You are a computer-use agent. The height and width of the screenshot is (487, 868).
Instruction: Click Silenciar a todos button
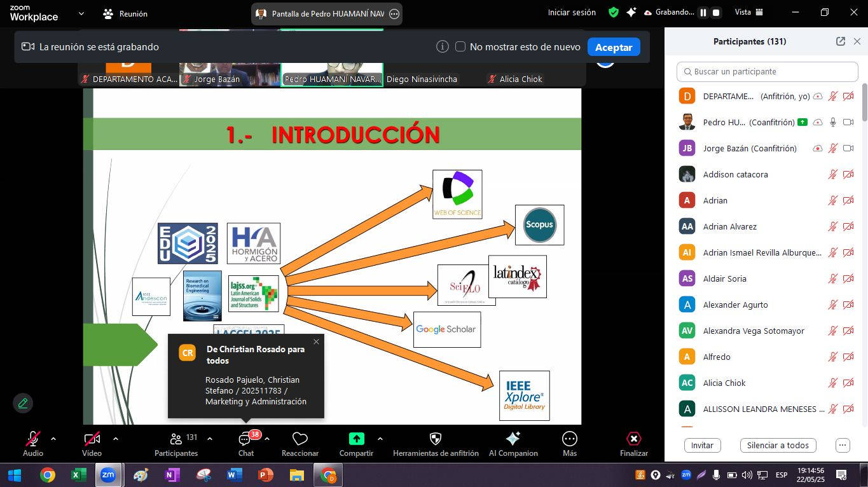pos(778,445)
